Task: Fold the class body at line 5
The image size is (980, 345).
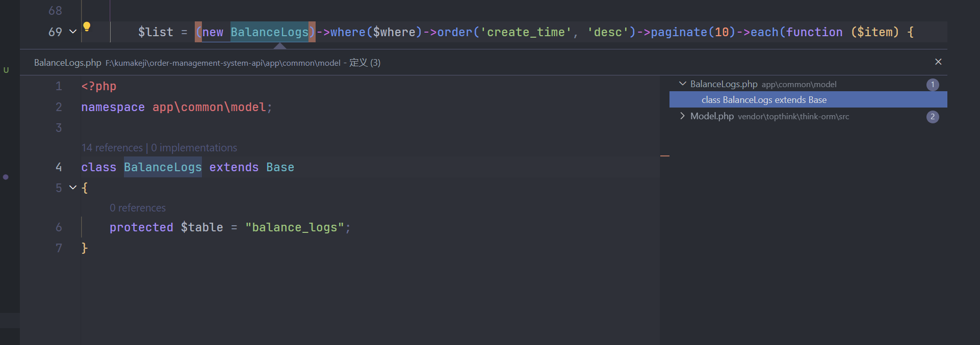Action: pos(73,188)
